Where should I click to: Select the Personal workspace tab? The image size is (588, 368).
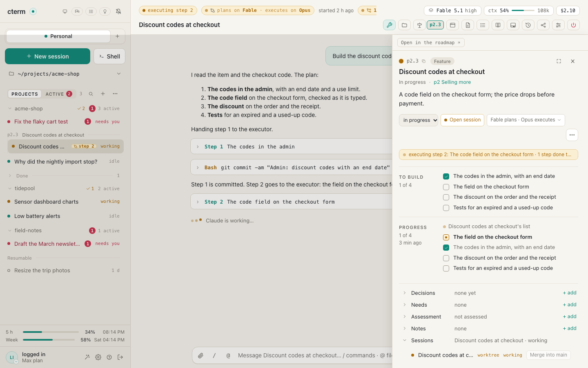(58, 36)
